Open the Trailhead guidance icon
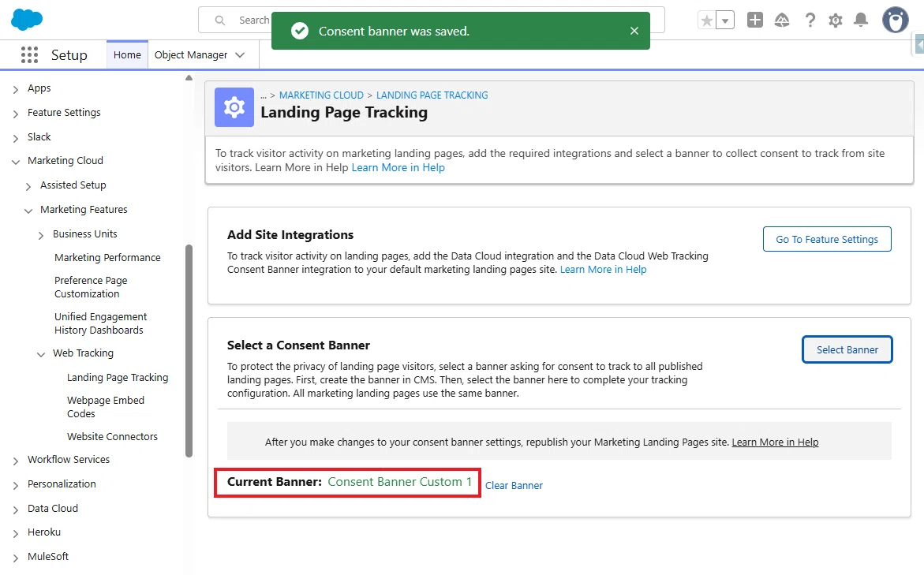 (782, 21)
